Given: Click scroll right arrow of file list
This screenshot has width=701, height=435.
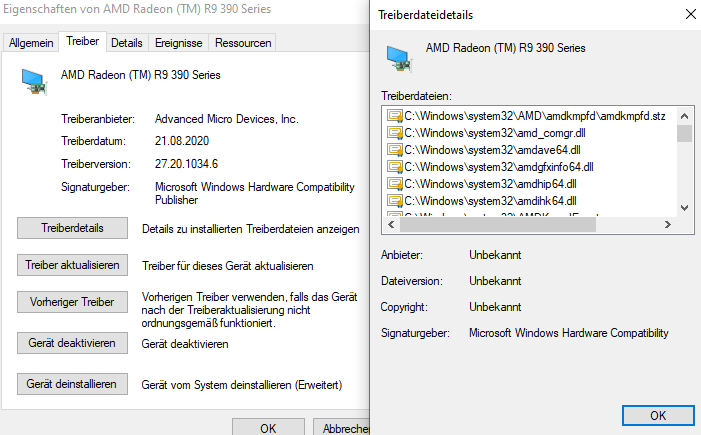Looking at the screenshot, I should click(x=667, y=224).
